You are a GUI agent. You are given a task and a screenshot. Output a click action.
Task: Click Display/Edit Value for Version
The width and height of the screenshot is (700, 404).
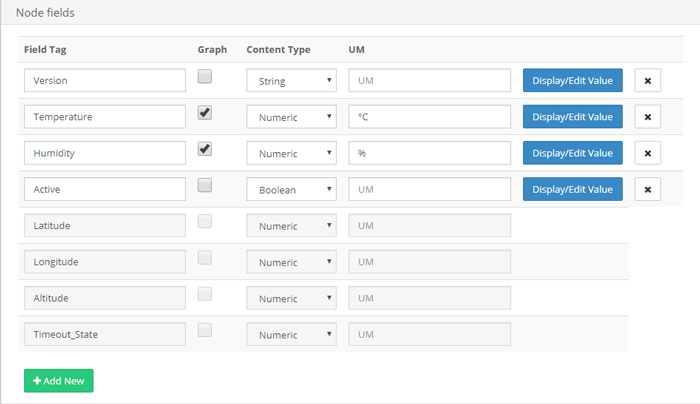(x=572, y=81)
